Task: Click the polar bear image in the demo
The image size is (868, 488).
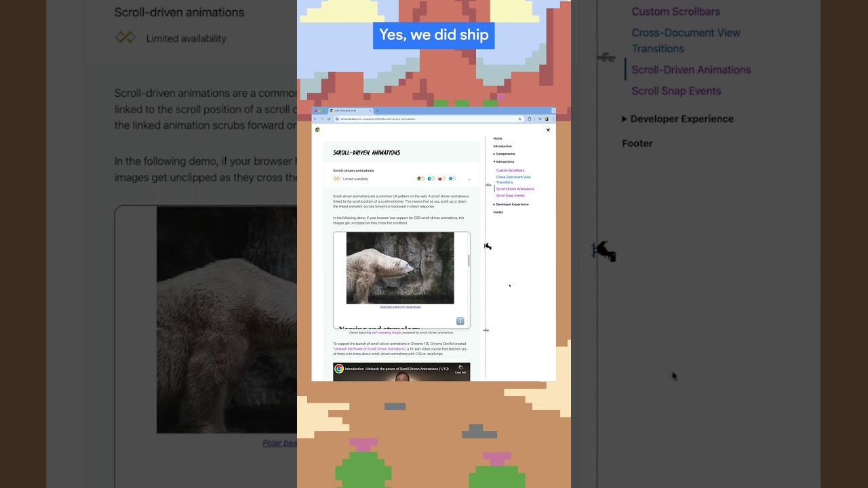Action: click(400, 268)
